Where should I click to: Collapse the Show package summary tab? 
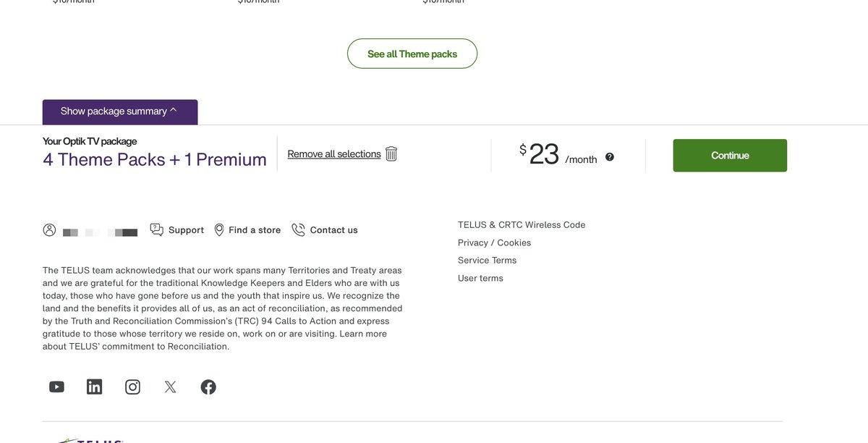coord(119,111)
